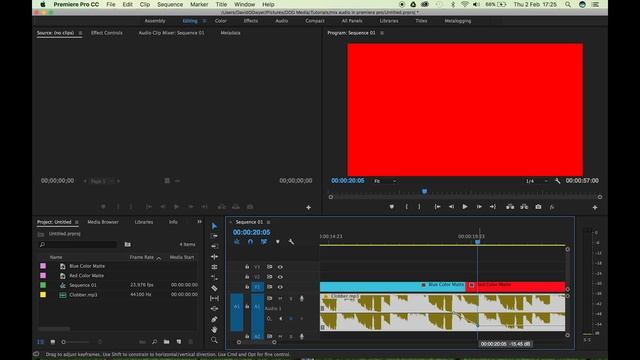Select the Hand tool

click(x=214, y=329)
